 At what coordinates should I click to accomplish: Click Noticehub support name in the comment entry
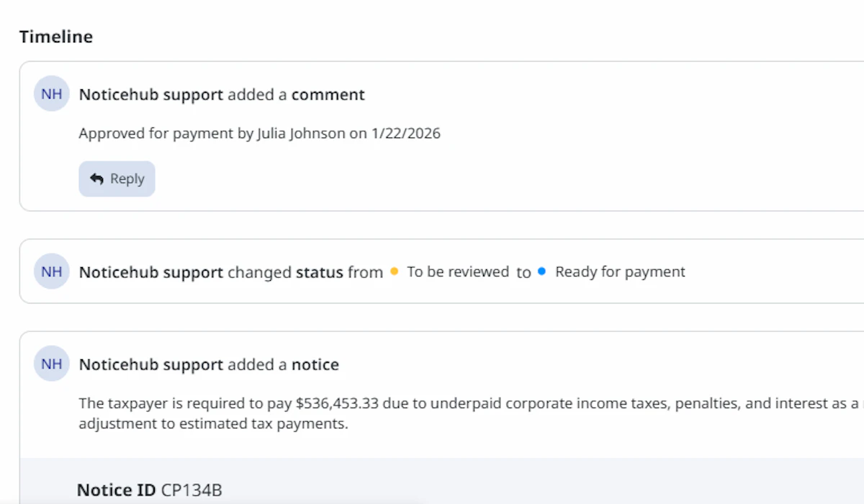[x=150, y=94]
